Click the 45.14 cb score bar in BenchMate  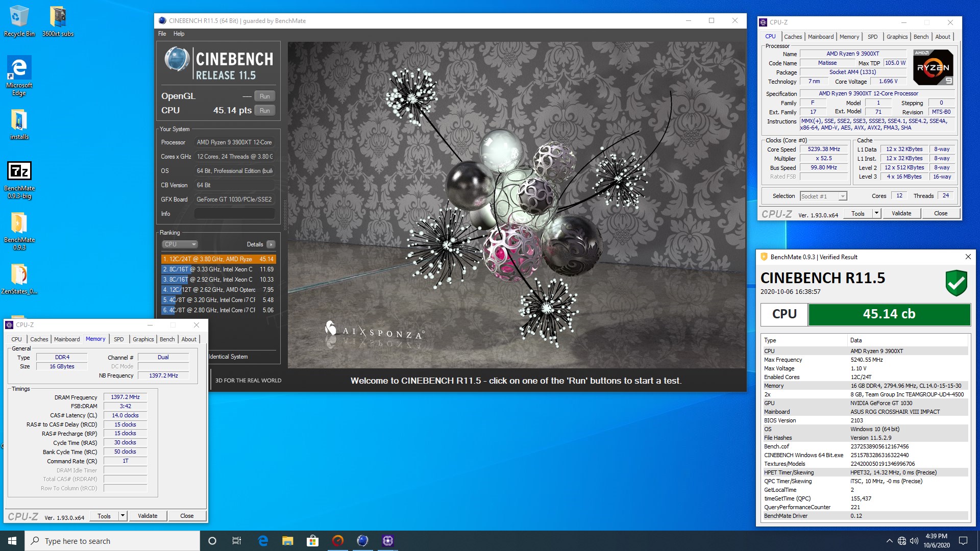[889, 314]
